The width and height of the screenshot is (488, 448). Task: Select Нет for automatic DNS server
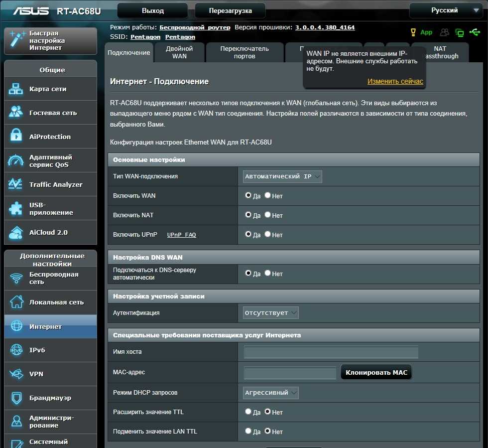pyautogui.click(x=268, y=273)
